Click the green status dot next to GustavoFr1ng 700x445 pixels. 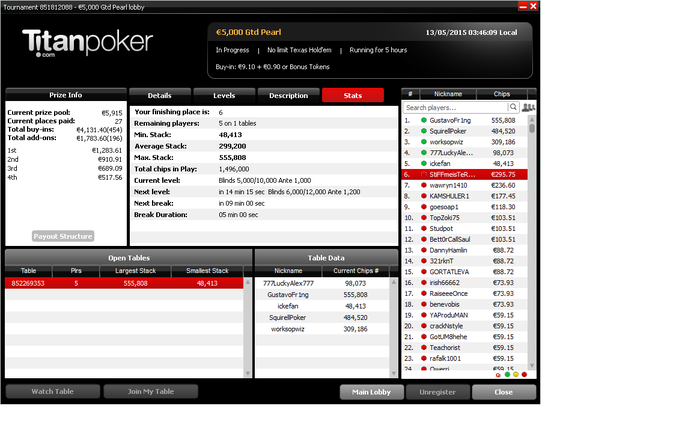coord(424,120)
